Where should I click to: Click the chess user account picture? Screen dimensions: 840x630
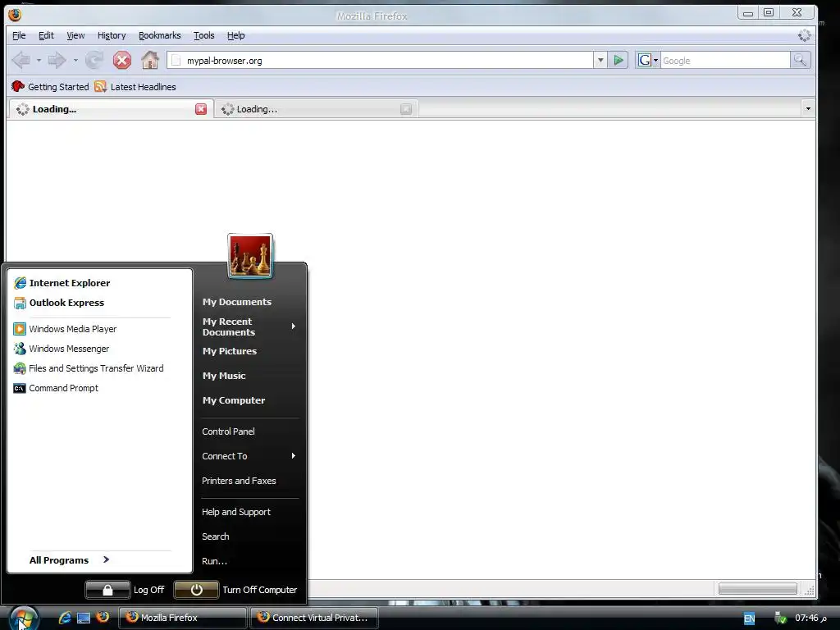(250, 256)
